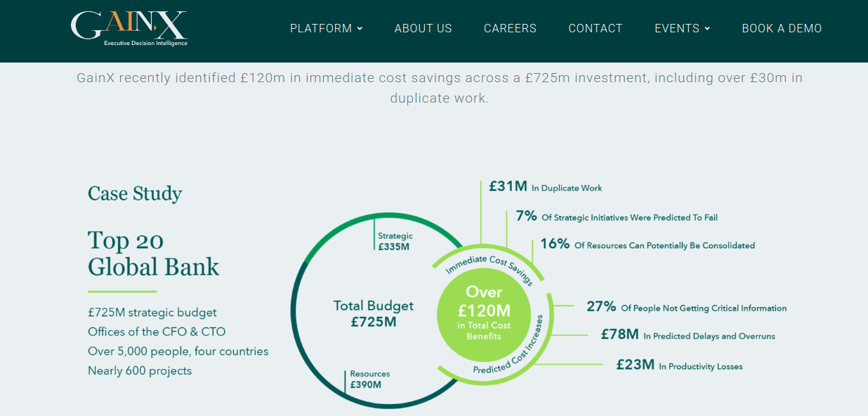Click the 7% strategic initiatives stat
Image resolution: width=868 pixels, height=416 pixels.
tap(617, 216)
